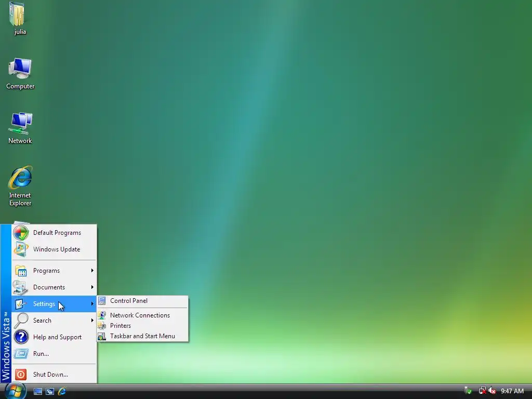Click the Control Panel icon in submenu
The height and width of the screenshot is (399, 532).
[x=102, y=301]
